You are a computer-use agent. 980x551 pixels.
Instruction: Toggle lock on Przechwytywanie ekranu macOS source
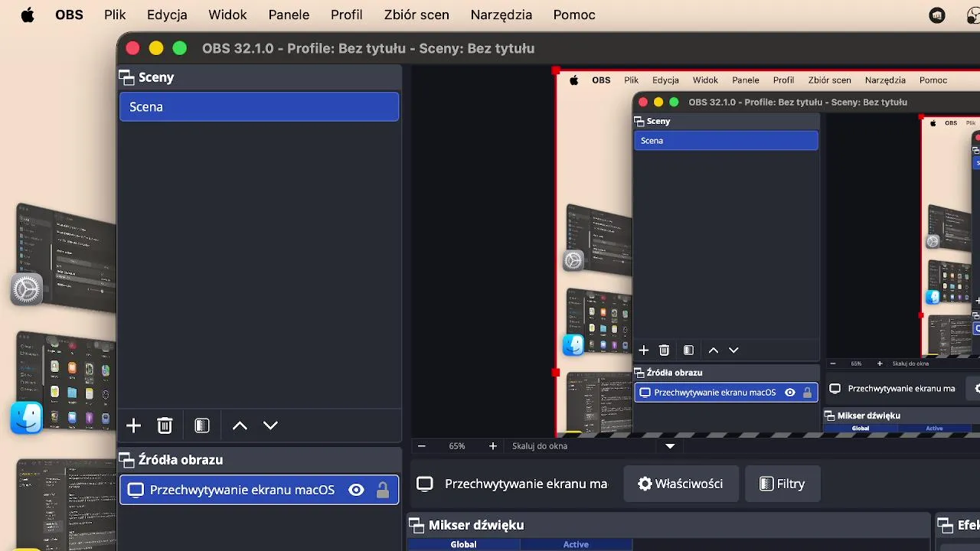[383, 491]
